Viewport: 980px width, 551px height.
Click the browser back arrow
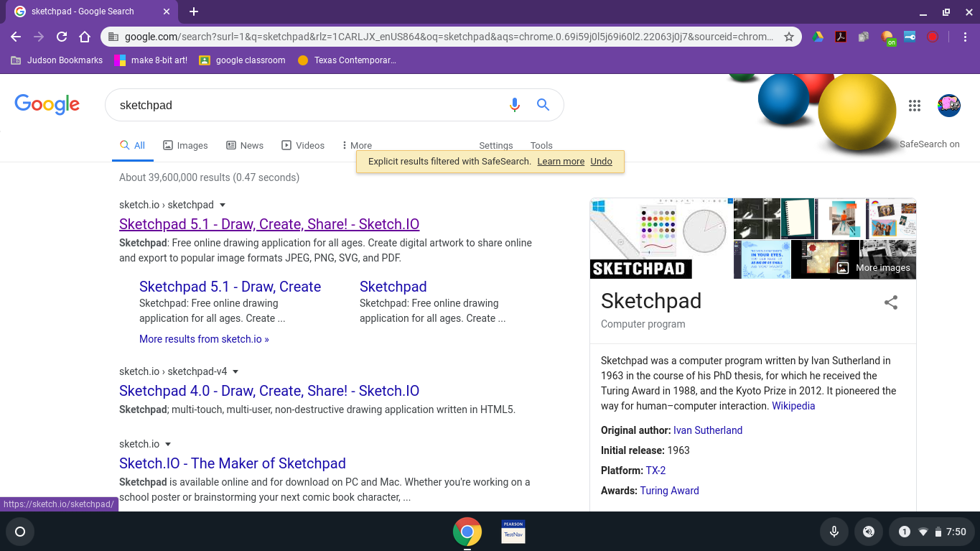pos(17,37)
